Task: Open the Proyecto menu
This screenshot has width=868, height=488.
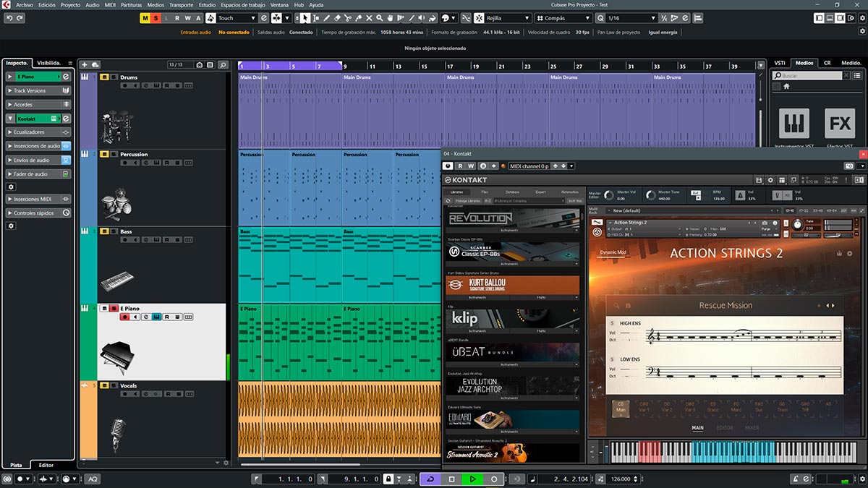Action: coord(70,4)
